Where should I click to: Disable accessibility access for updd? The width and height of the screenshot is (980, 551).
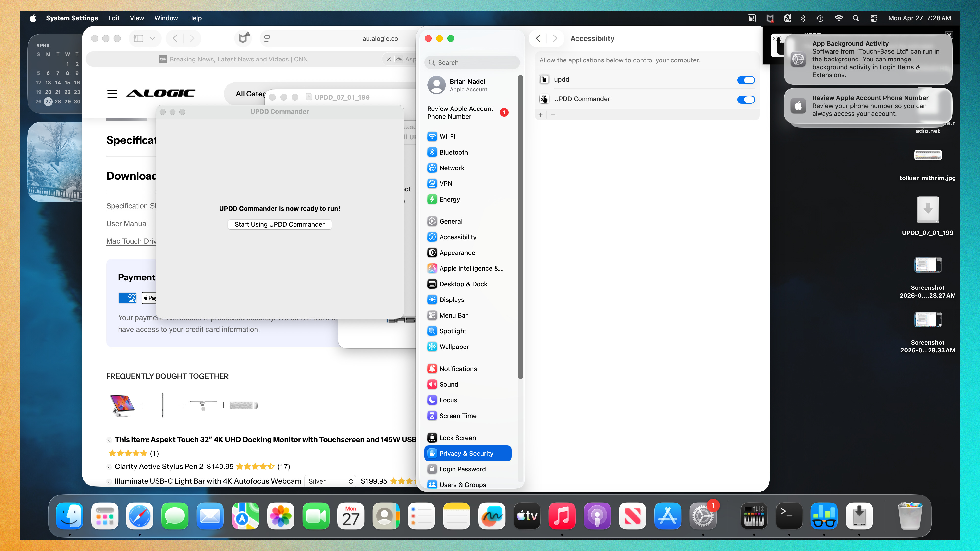[746, 80]
